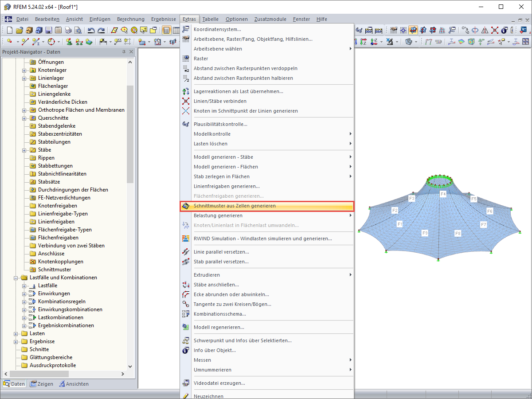The image size is (532, 399).
Task: Undo the last action
Action: 91,30
